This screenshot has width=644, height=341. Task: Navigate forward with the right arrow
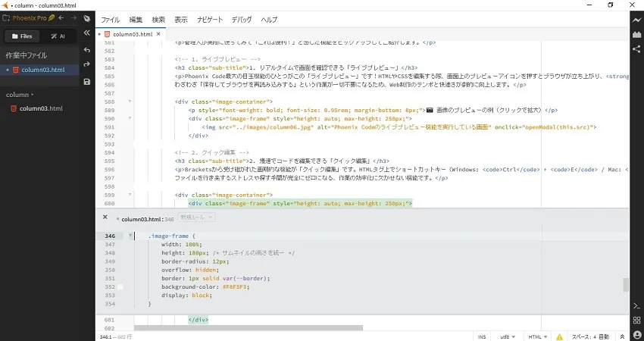(73, 18)
